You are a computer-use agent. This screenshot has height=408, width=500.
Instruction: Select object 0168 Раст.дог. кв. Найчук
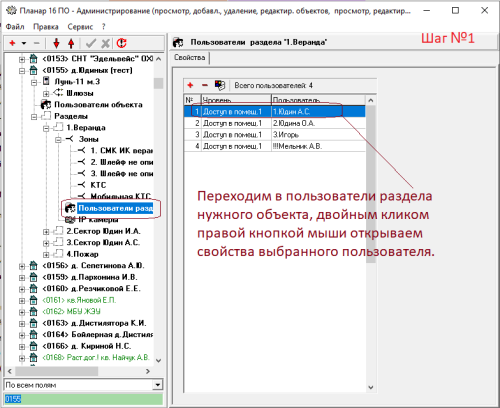pos(96,357)
